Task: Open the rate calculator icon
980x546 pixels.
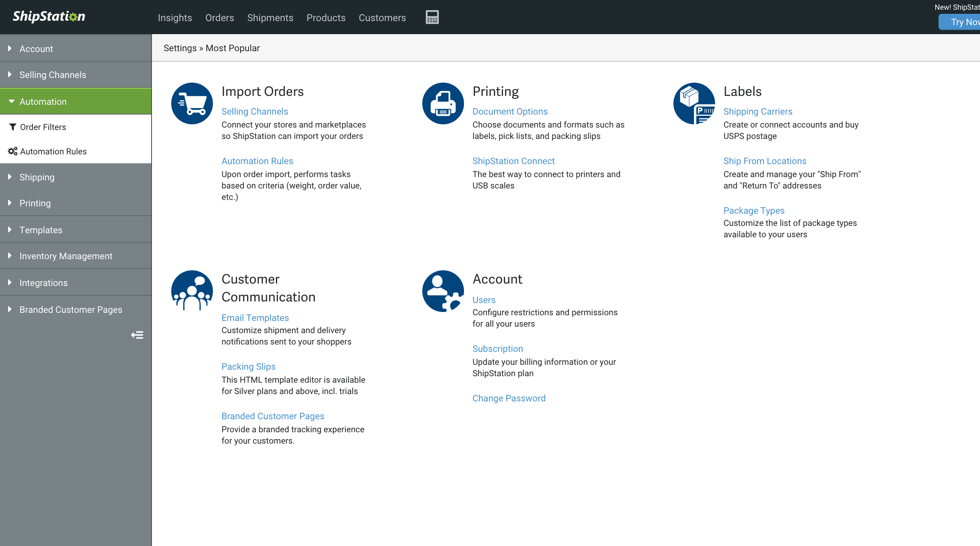Action: click(432, 17)
